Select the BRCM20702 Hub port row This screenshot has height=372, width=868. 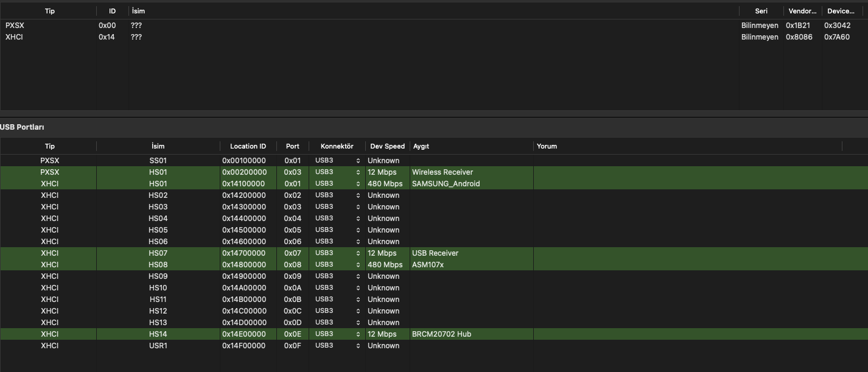pos(441,334)
